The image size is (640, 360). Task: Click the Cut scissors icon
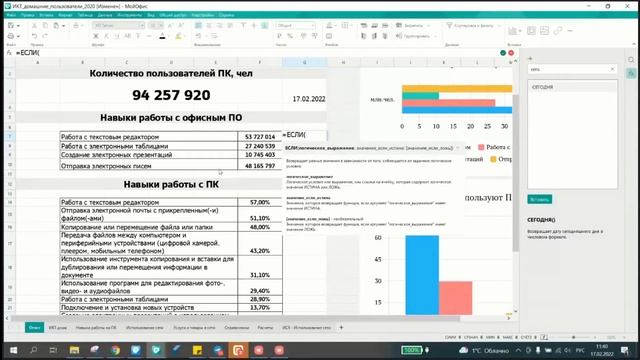pos(34,25)
